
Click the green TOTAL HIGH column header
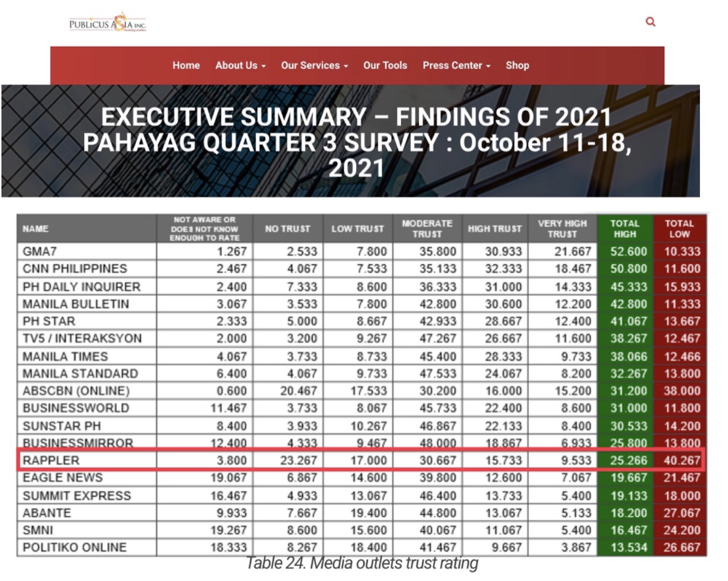click(x=625, y=228)
